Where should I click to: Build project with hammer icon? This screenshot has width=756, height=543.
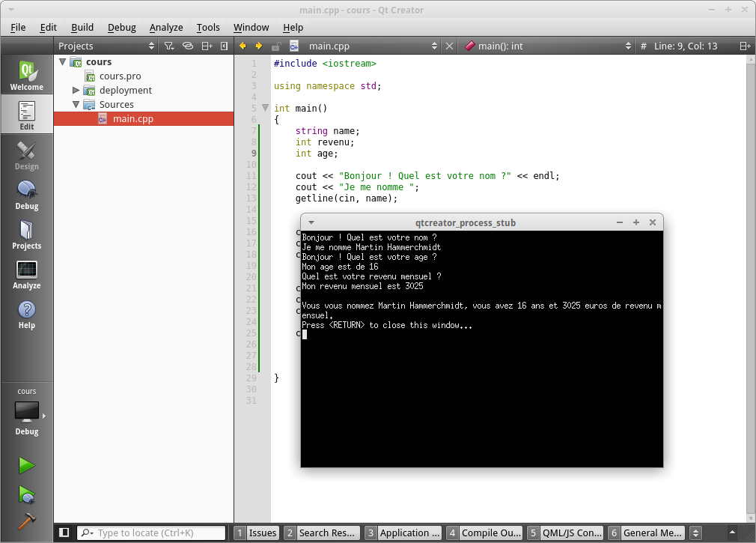point(26,521)
